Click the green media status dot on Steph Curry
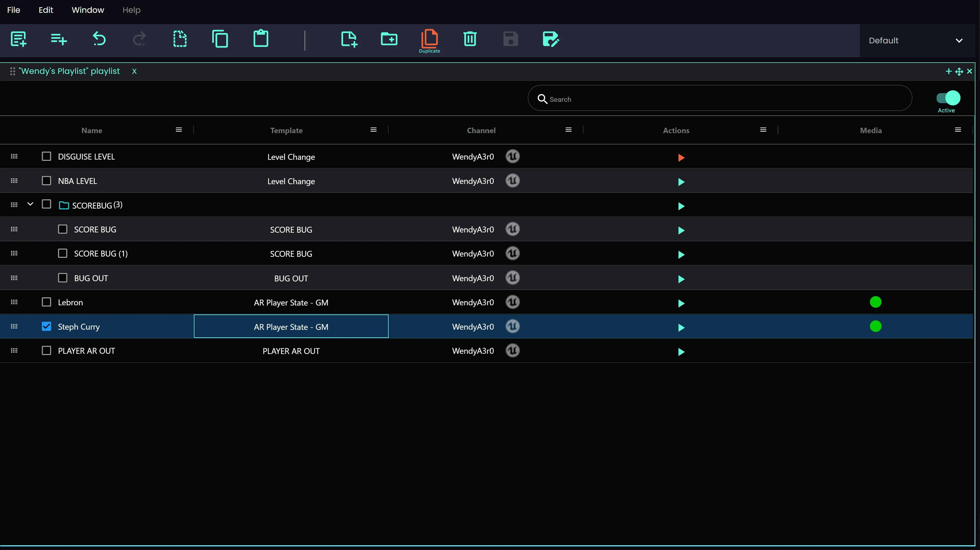Image resolution: width=980 pixels, height=550 pixels. pyautogui.click(x=876, y=326)
